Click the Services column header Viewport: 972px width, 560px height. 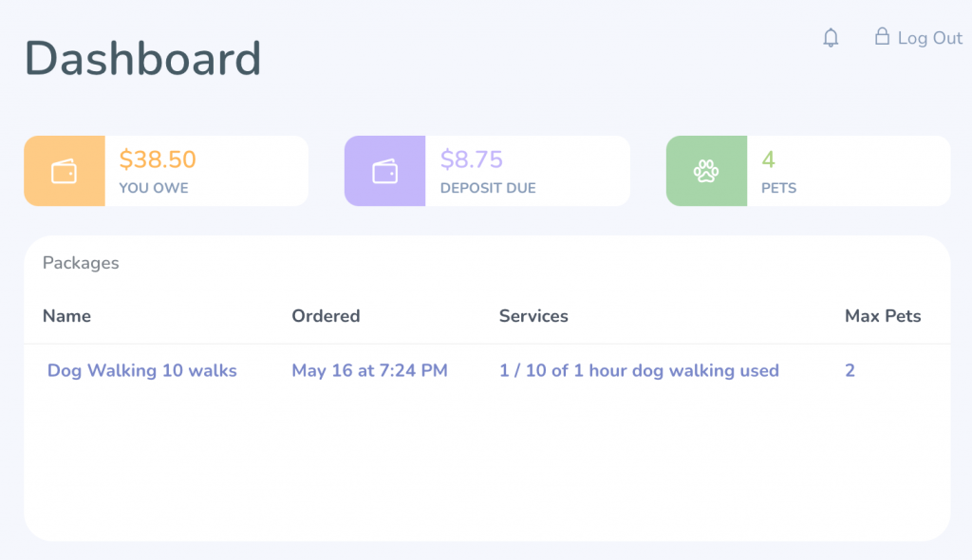(x=533, y=316)
